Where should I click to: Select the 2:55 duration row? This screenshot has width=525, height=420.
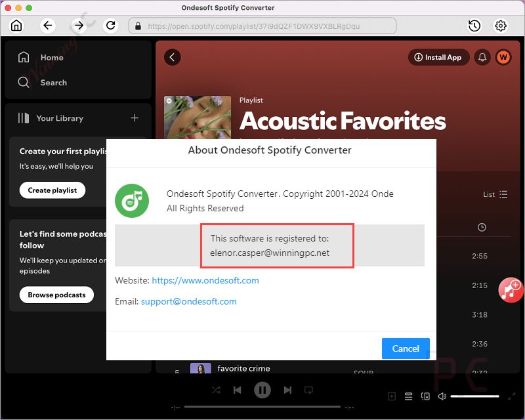480,256
